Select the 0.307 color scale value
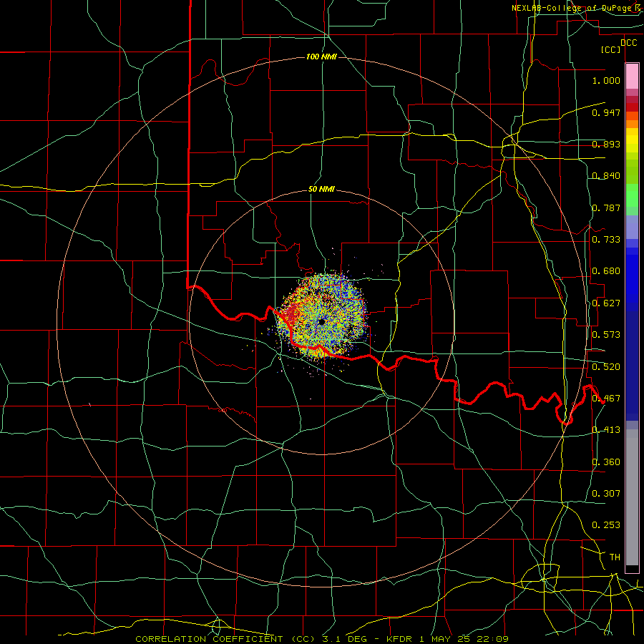The width and height of the screenshot is (644, 644). pyautogui.click(x=606, y=494)
